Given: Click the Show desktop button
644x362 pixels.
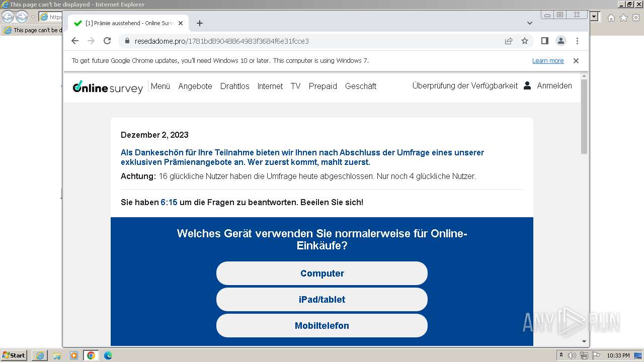Looking at the screenshot, I should point(639,355).
